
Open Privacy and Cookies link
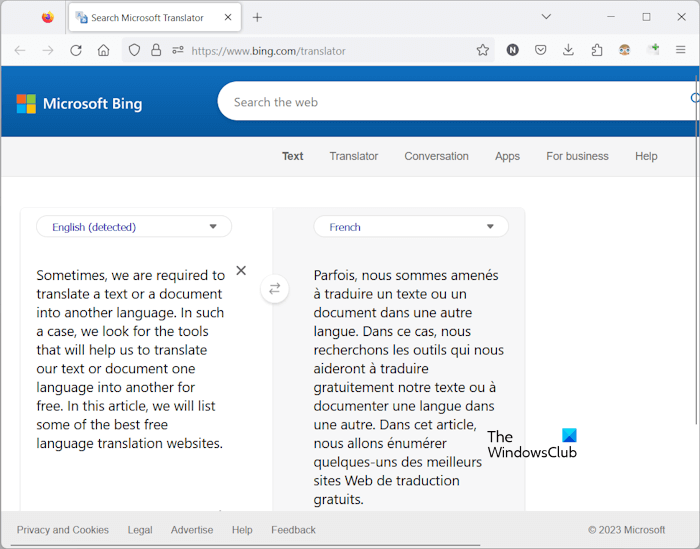[63, 530]
